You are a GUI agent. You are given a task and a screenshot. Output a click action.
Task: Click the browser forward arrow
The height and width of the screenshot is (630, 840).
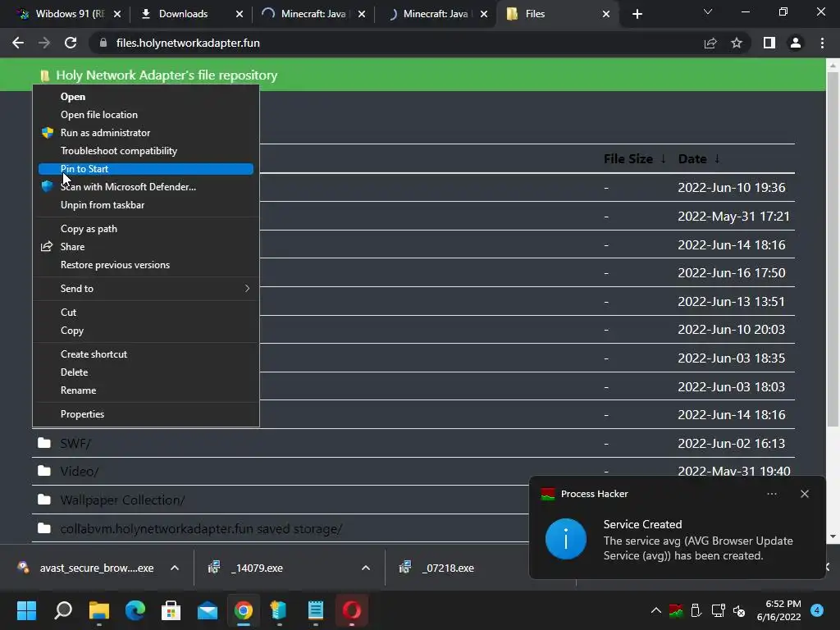44,43
